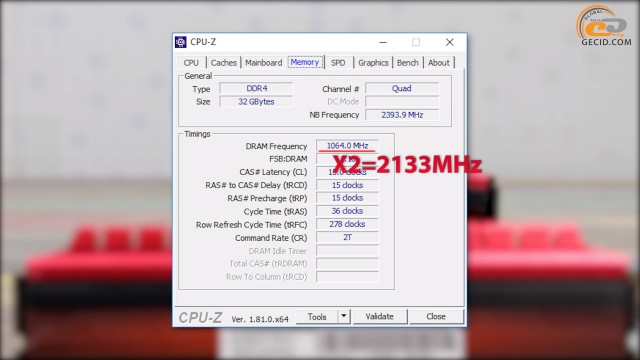
Task: Select the Memory tab
Action: click(x=305, y=62)
